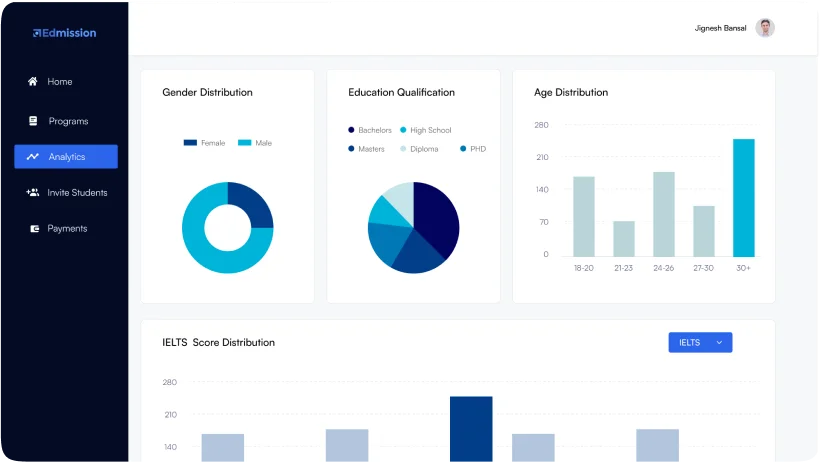Screen dimensions: 820x462
Task: Click the Home house icon
Action: pos(32,81)
